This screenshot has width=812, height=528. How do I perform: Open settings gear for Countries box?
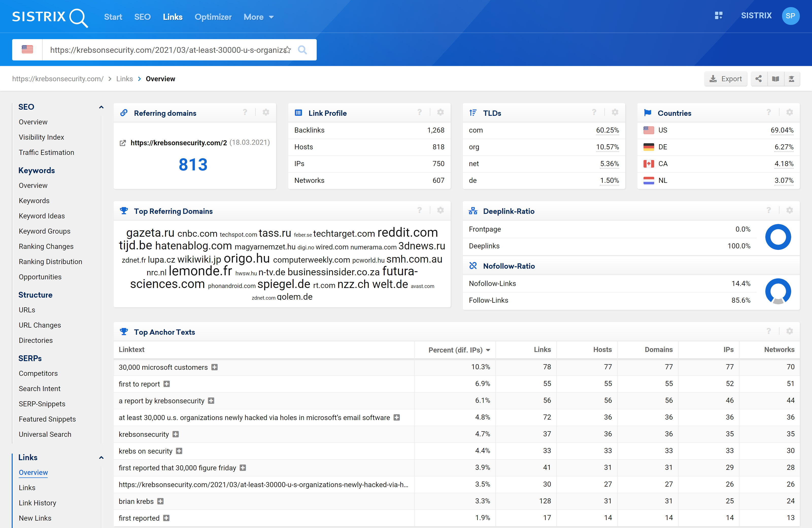tap(789, 112)
